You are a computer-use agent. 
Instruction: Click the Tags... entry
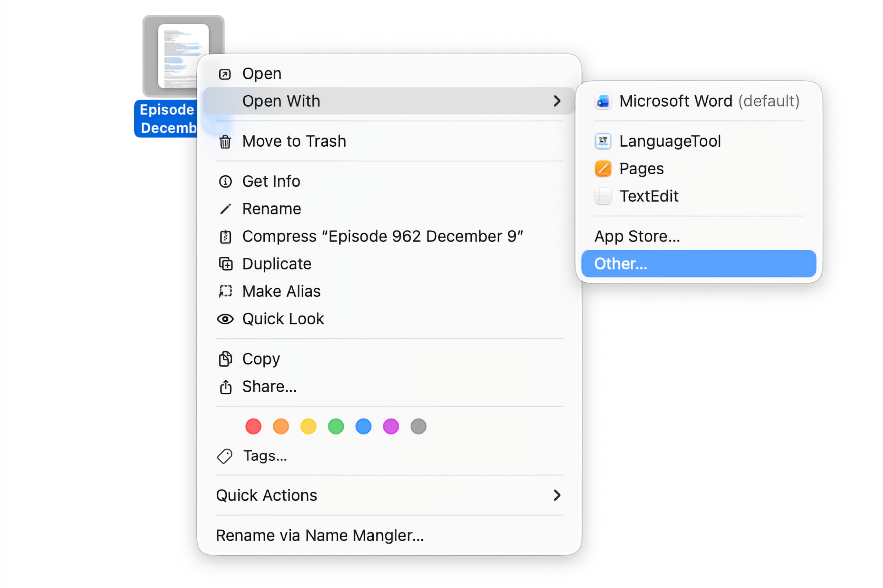(x=265, y=456)
